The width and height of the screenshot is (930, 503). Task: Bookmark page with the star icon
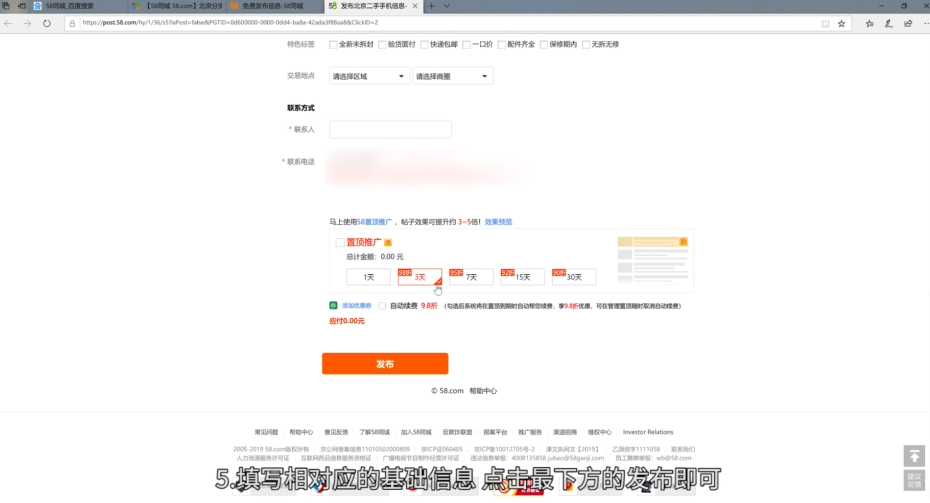pos(841,23)
